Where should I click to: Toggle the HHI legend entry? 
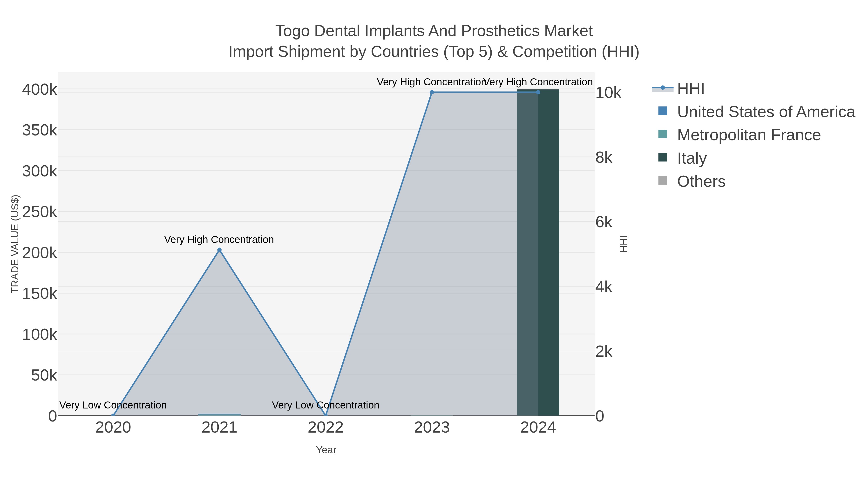678,89
